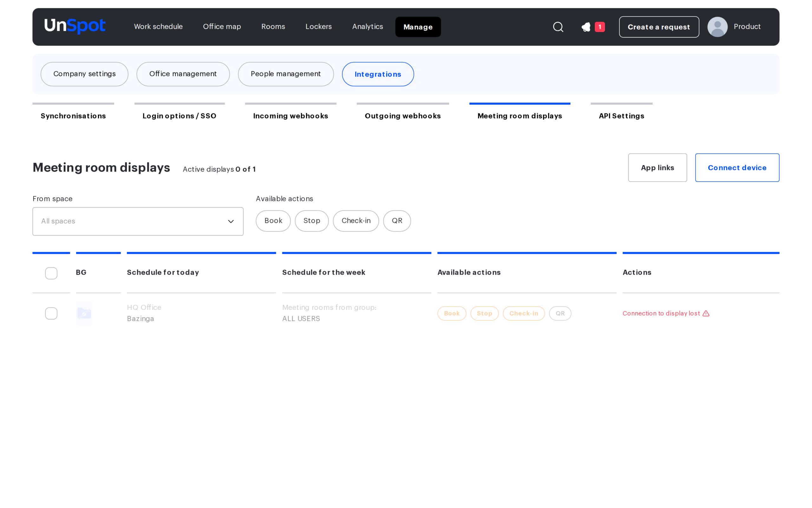Click the Schedule for the week column header

coord(324,272)
